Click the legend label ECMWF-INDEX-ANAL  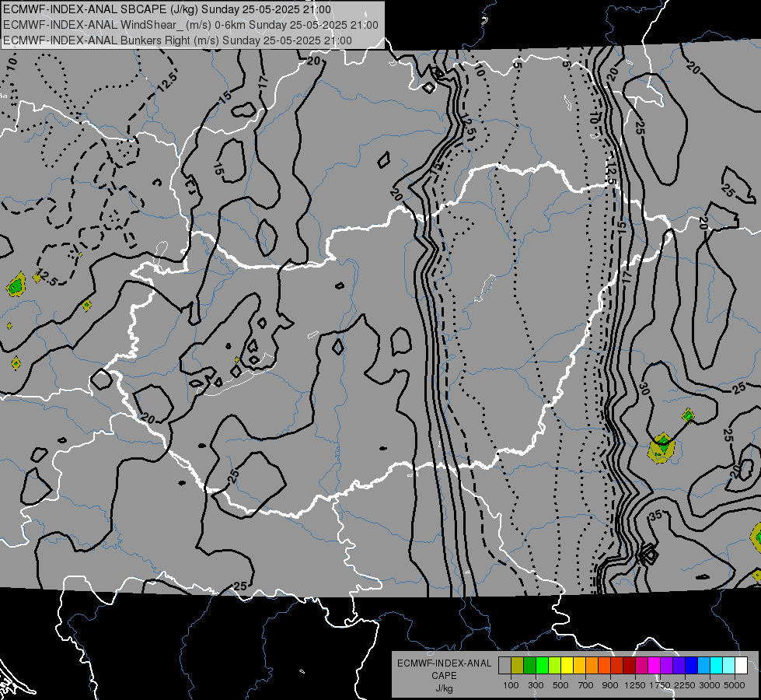tap(444, 663)
